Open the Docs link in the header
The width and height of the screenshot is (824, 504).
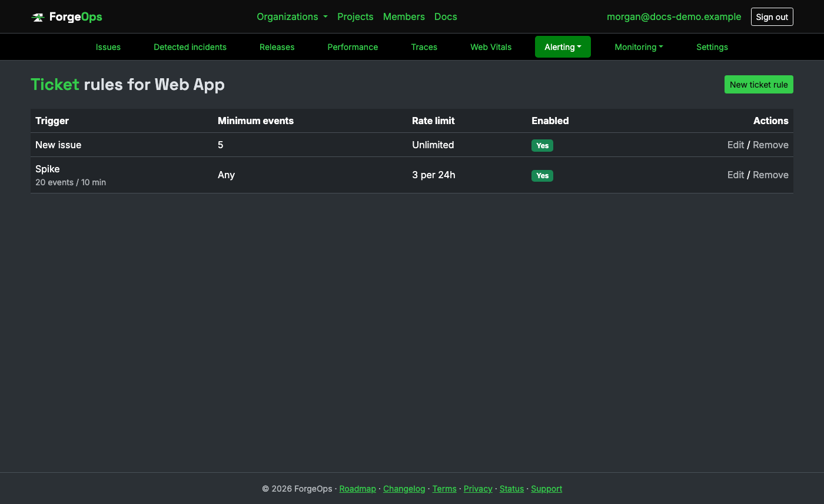(x=446, y=16)
